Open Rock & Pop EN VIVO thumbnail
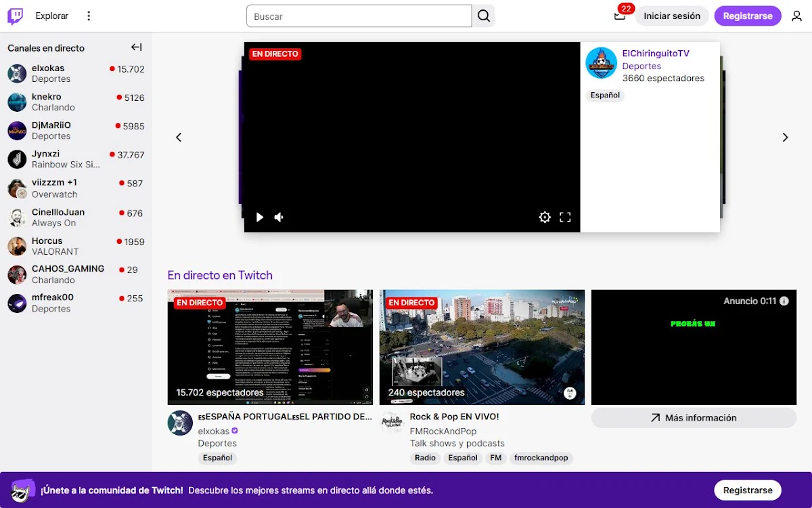Image resolution: width=812 pixels, height=508 pixels. click(x=482, y=347)
